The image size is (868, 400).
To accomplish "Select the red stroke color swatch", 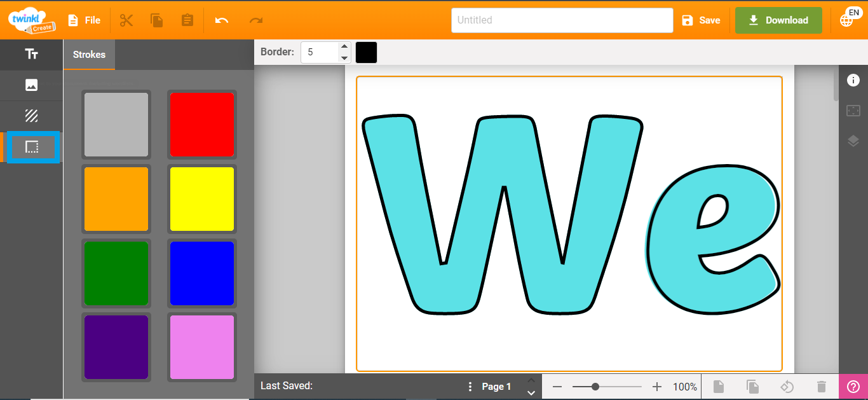I will click(201, 124).
